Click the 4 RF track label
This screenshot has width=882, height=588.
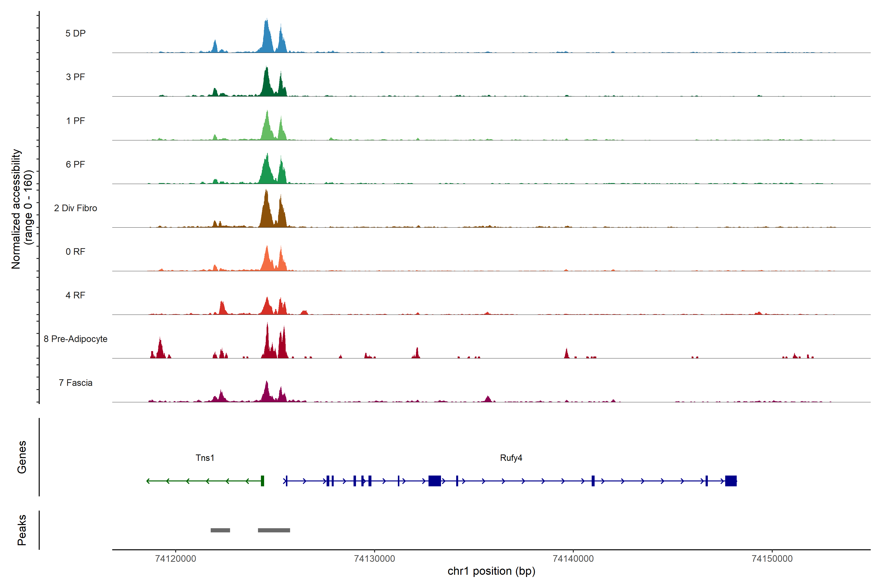point(75,295)
